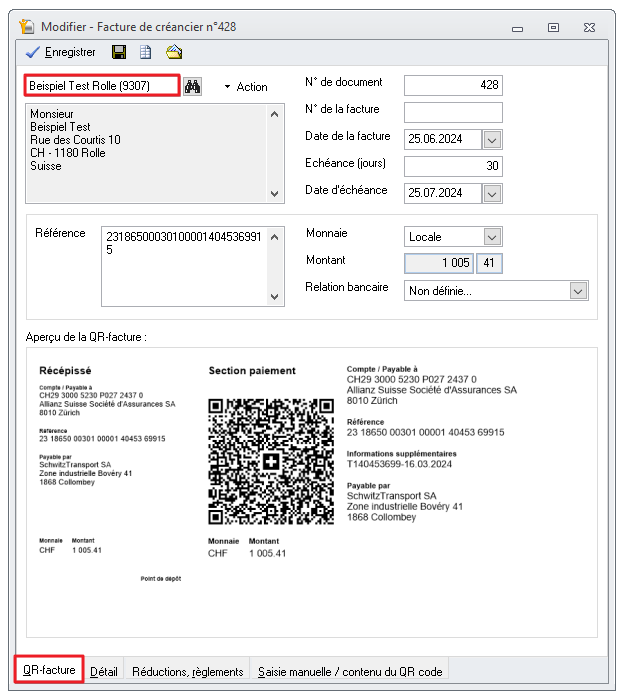The height and width of the screenshot is (698, 624).
Task: Click 'T140453699-16.03.2024' supplementary information text
Action: tap(399, 464)
